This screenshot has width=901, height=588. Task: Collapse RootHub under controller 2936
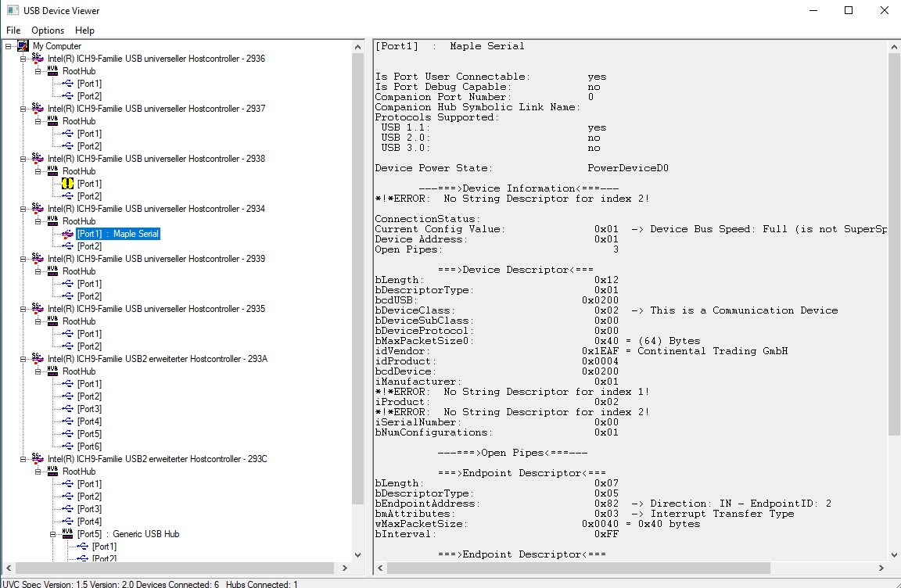click(38, 71)
